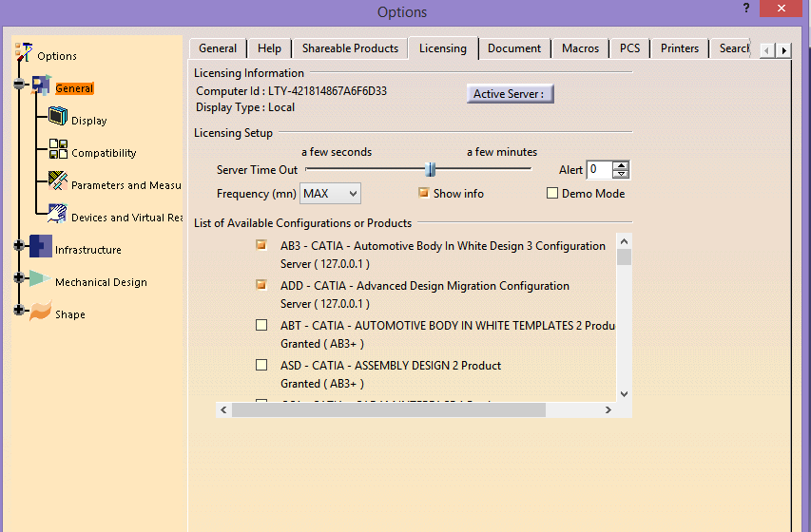The image size is (811, 532).
Task: Click the tabs scroll-left arrow
Action: (x=767, y=50)
